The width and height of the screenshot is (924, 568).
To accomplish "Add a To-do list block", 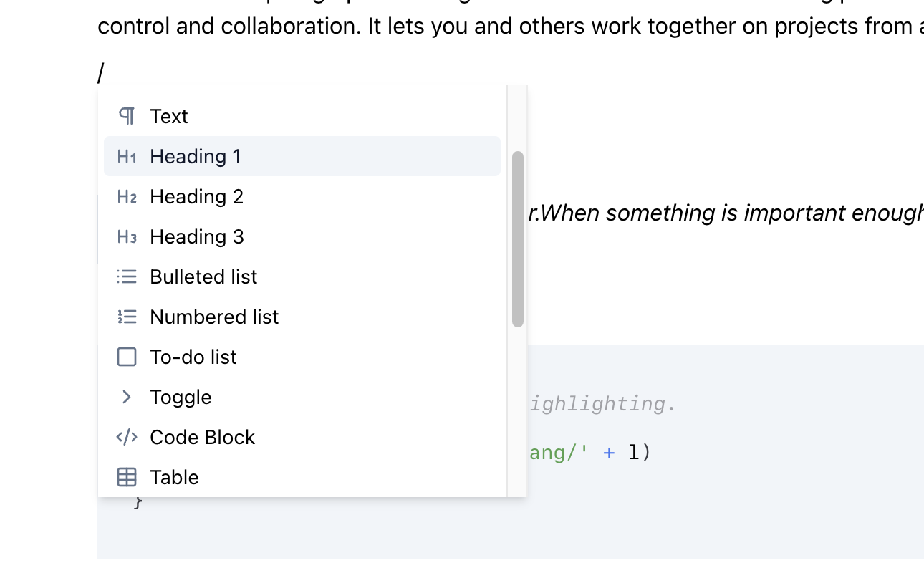I will 193,357.
